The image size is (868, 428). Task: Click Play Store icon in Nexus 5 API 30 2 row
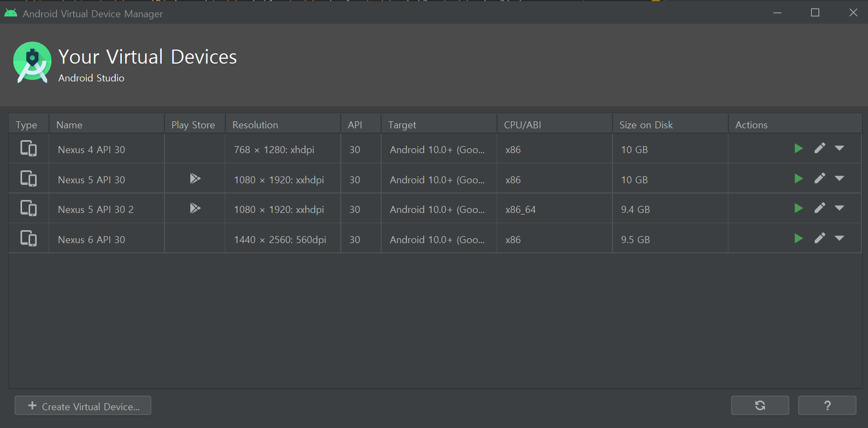pos(195,208)
